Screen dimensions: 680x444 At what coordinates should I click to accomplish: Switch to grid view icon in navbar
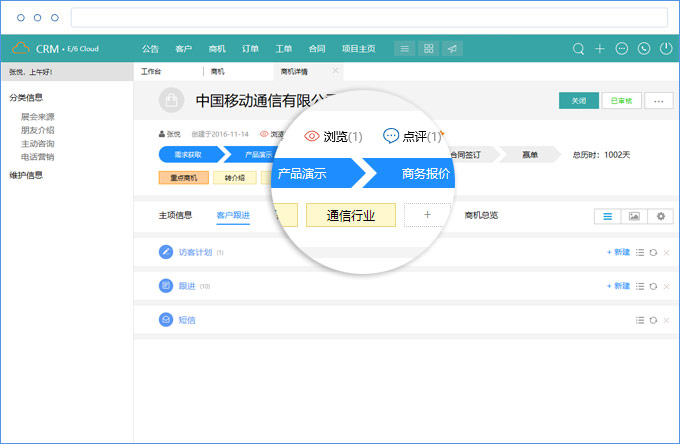pos(428,48)
